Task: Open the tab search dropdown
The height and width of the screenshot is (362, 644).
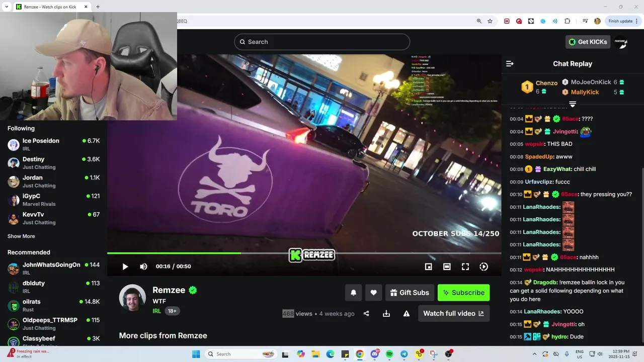Action: (7, 7)
